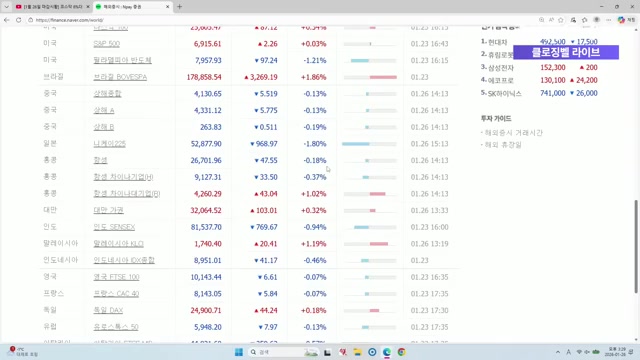The height and width of the screenshot is (360, 640).
Task: Open 삼성전자 in the popular stocks list
Action: [x=501, y=68]
